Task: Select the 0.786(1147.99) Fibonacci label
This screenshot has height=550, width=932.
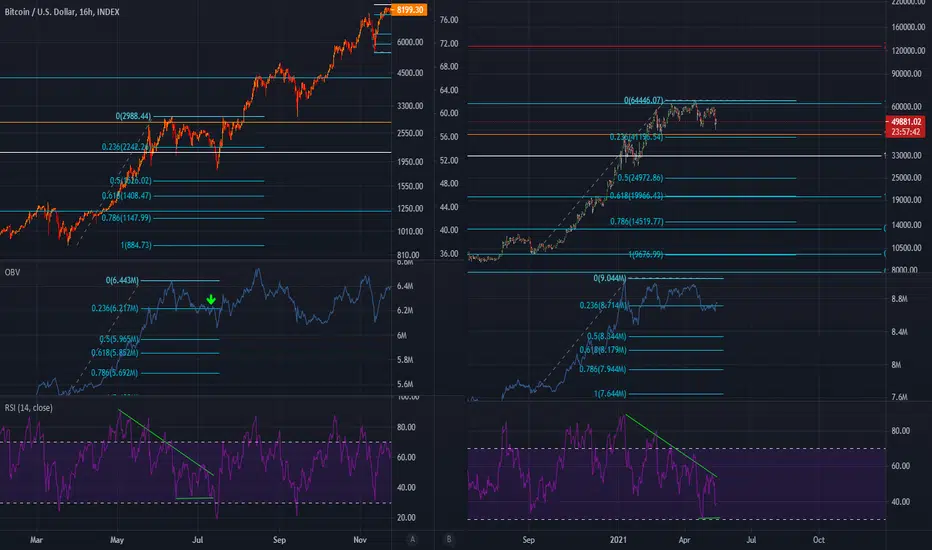Action: pos(126,218)
